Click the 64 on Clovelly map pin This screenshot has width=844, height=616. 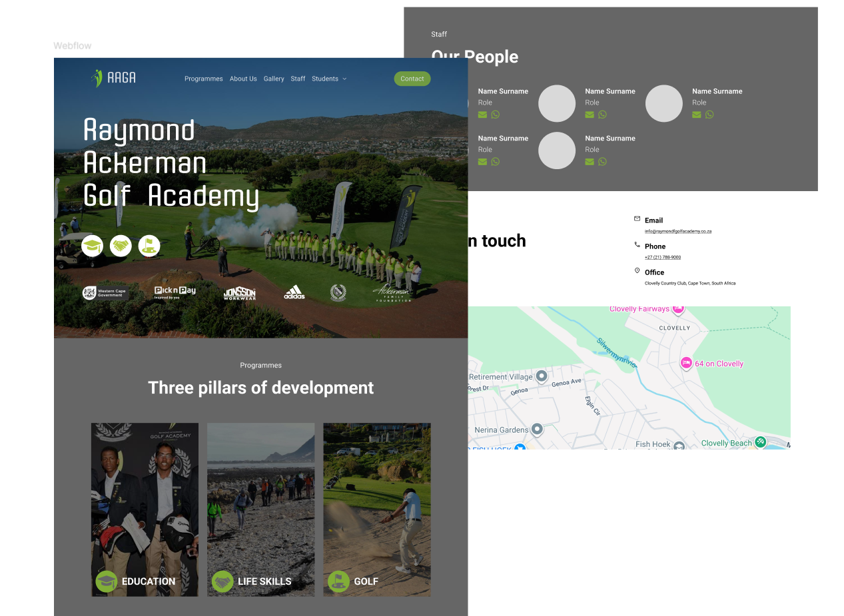click(686, 363)
